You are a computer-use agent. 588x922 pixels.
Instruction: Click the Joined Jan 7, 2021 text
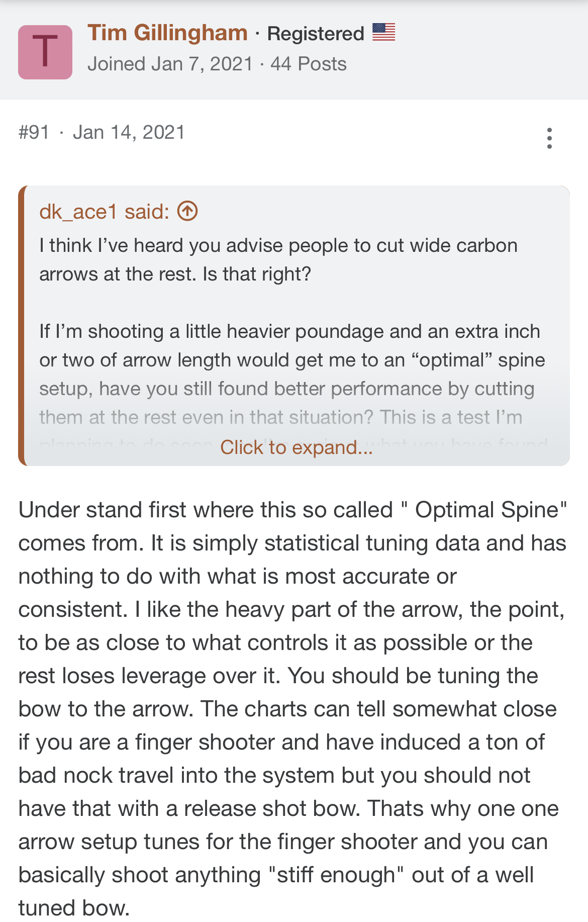tap(170, 64)
